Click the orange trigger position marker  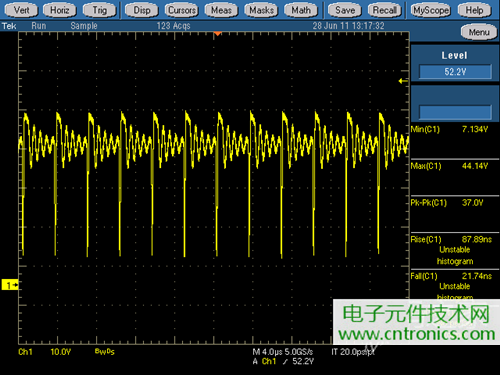click(x=217, y=34)
